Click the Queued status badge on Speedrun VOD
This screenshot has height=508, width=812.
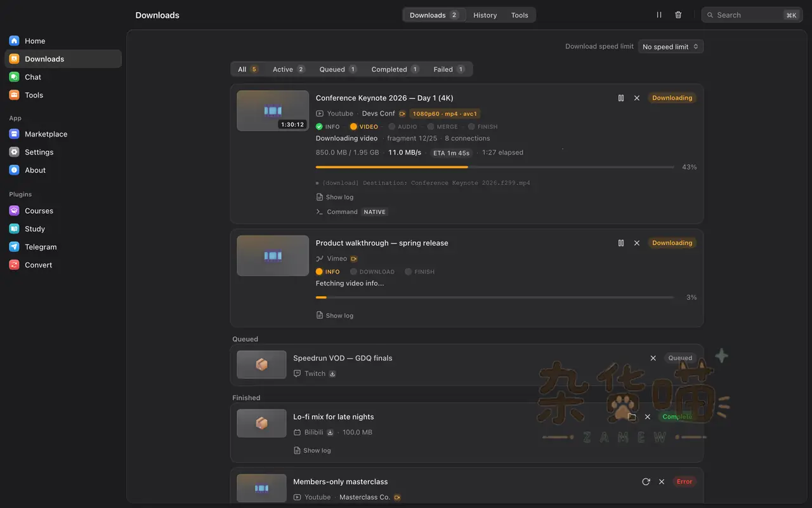[680, 358]
